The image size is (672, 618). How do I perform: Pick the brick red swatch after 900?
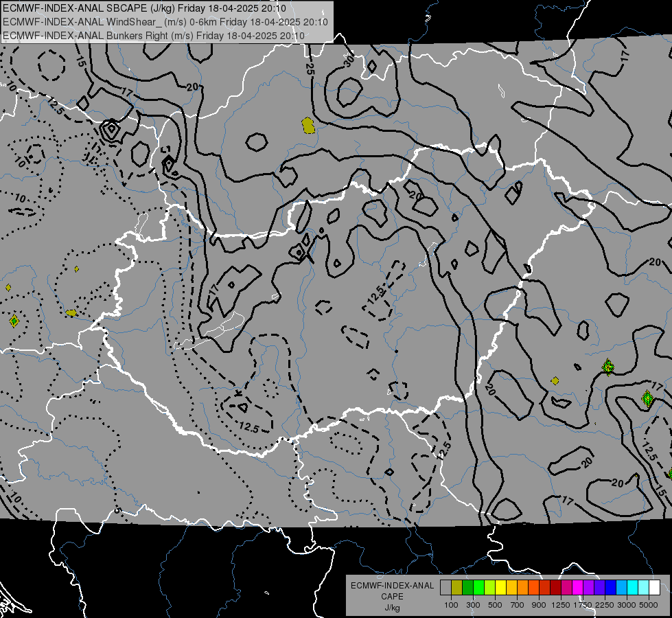tap(545, 588)
